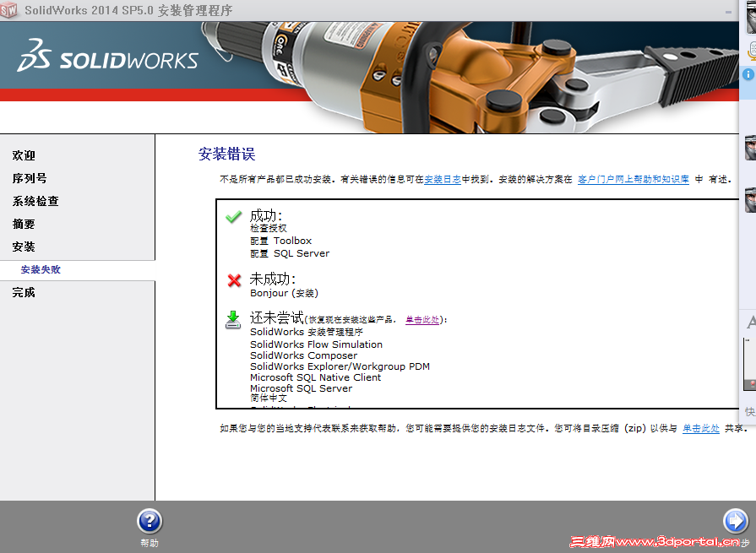Click the next step arrow icon
This screenshot has width=756, height=553.
[x=735, y=521]
